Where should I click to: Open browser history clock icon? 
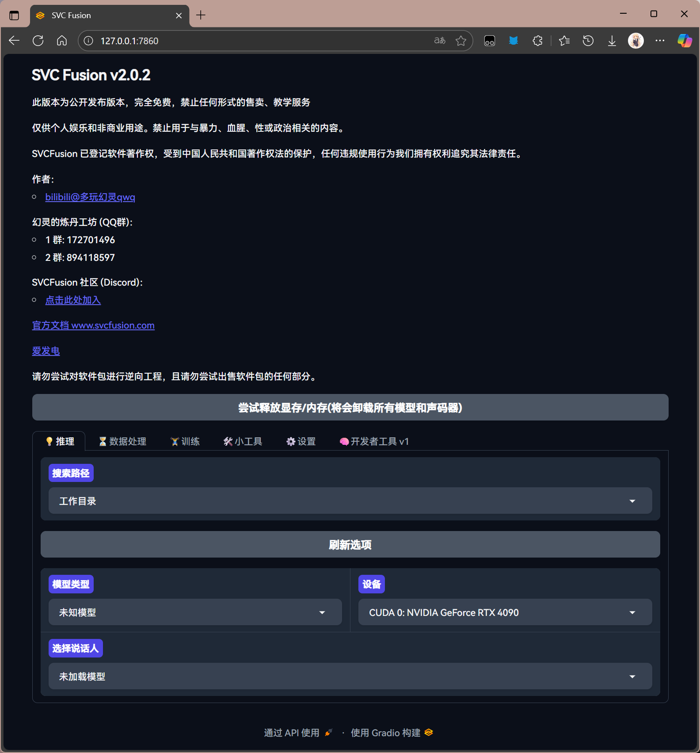[588, 41]
